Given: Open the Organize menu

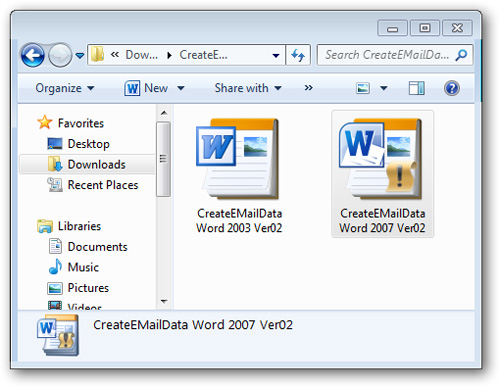Looking at the screenshot, I should tap(65, 88).
